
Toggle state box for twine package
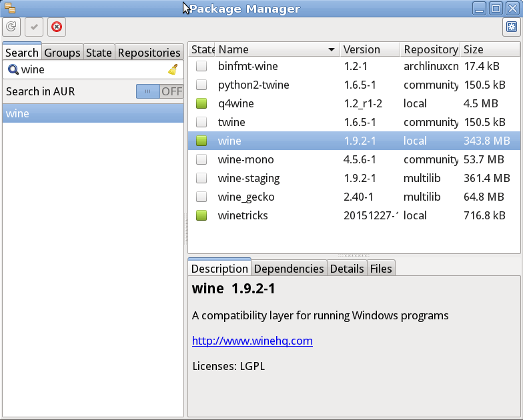[201, 122]
